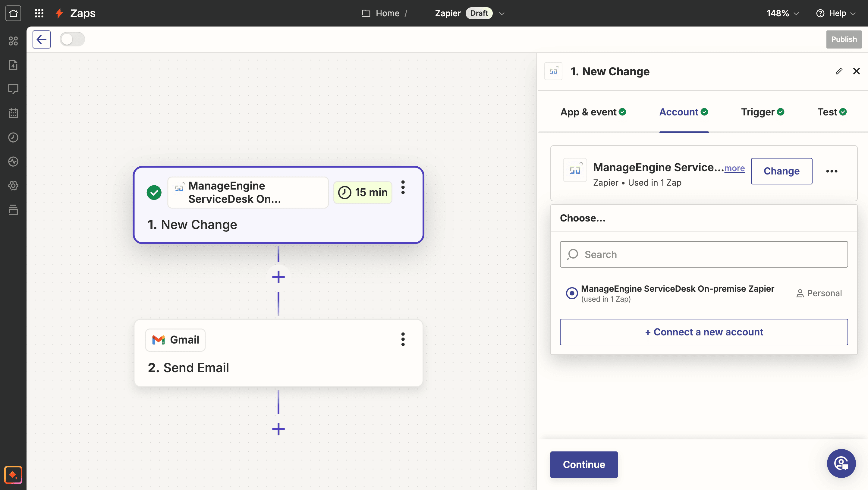
Task: Select the Gmail Send Email step card
Action: [x=278, y=353]
